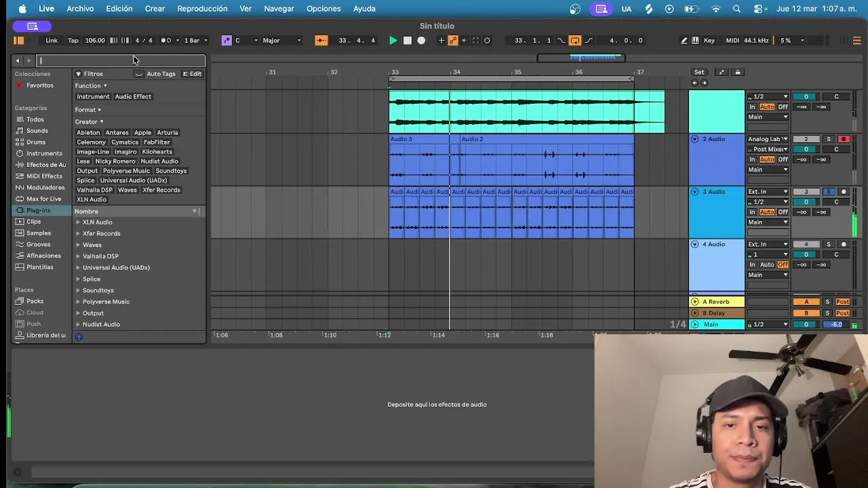868x488 pixels.
Task: Click the Capture MIDI icon
Action: tap(475, 41)
